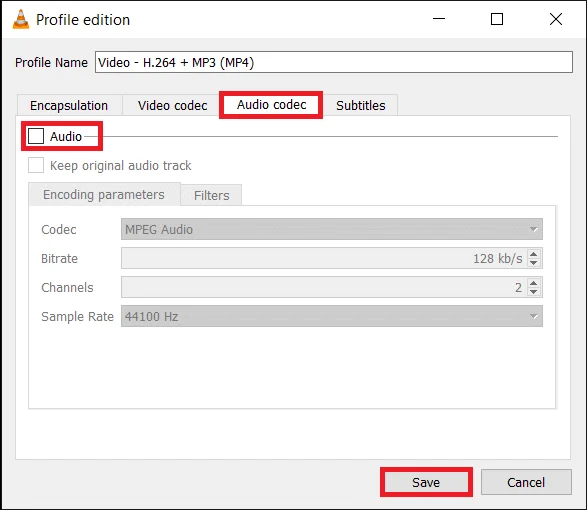Close the Profile edition window
The width and height of the screenshot is (587, 510).
click(556, 19)
